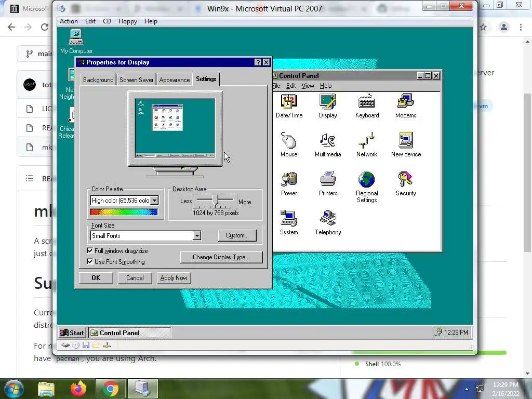Open Virtual PC Action menu

pos(69,21)
